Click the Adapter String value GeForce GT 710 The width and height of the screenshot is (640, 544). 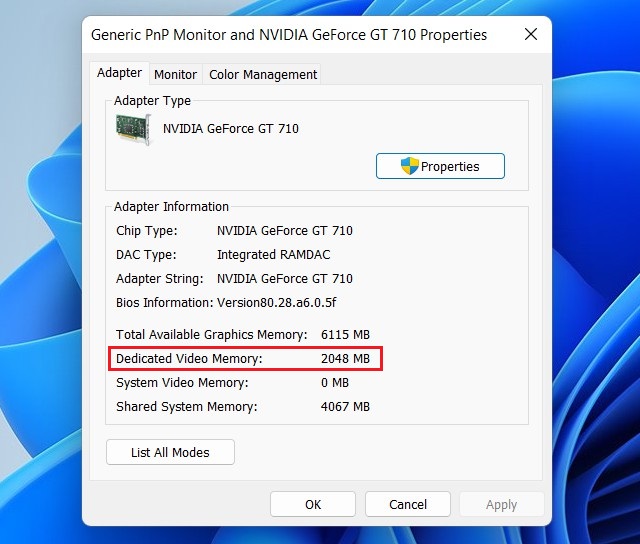click(284, 279)
